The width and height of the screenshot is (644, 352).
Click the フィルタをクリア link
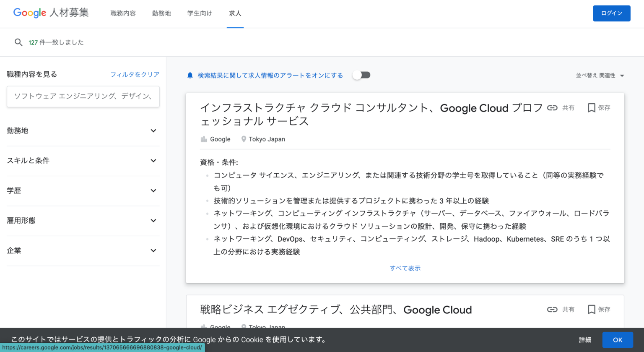point(135,74)
